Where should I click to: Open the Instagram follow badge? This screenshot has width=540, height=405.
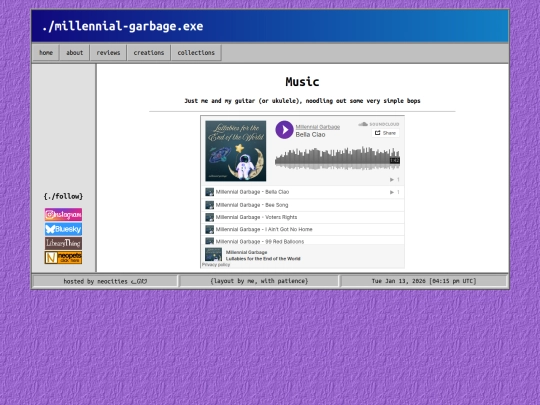click(x=63, y=214)
